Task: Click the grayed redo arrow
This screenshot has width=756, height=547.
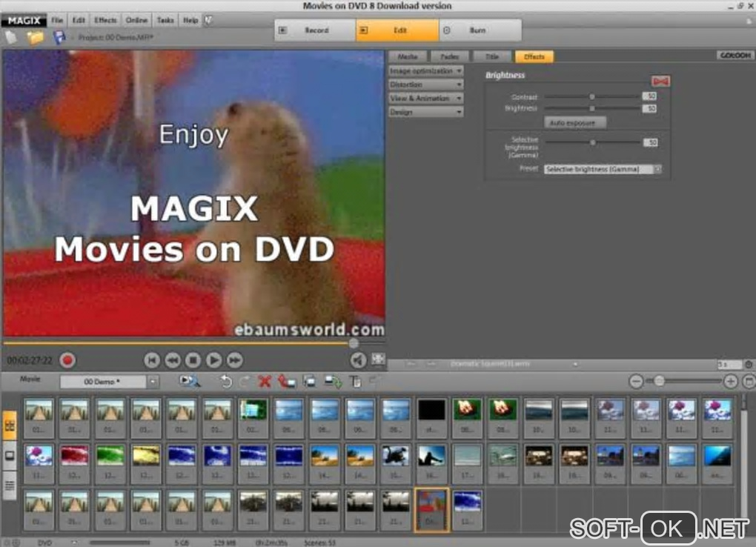Action: click(x=245, y=382)
